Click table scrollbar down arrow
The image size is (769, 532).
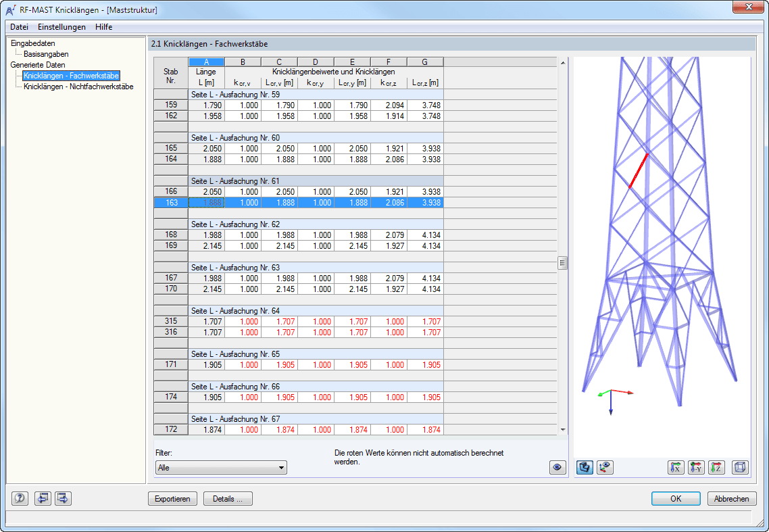[x=562, y=430]
